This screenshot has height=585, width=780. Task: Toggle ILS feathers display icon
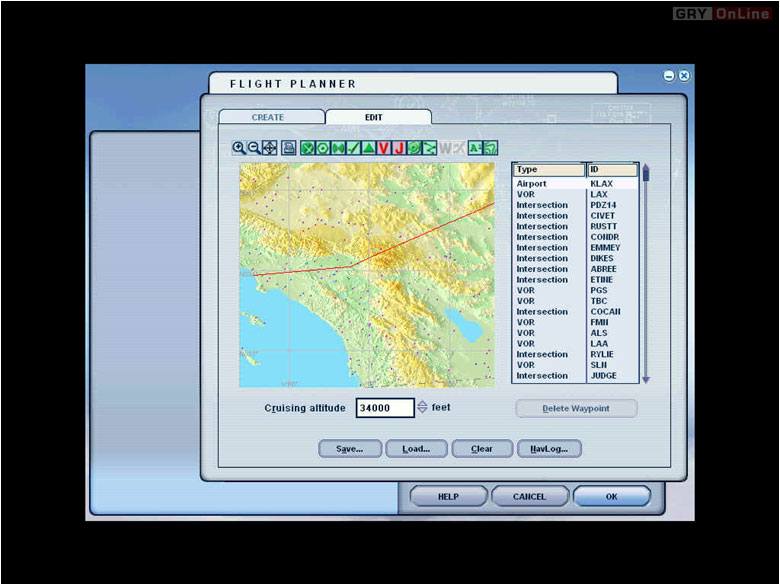point(354,148)
